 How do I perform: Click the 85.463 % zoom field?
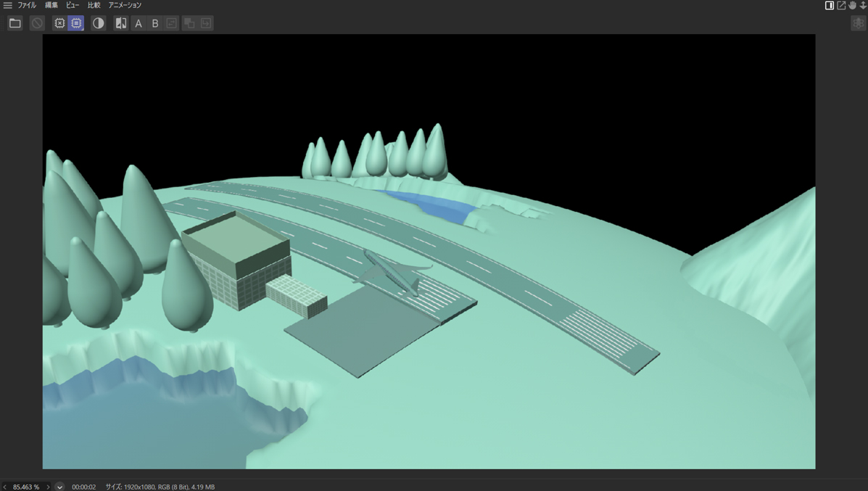pos(26,487)
